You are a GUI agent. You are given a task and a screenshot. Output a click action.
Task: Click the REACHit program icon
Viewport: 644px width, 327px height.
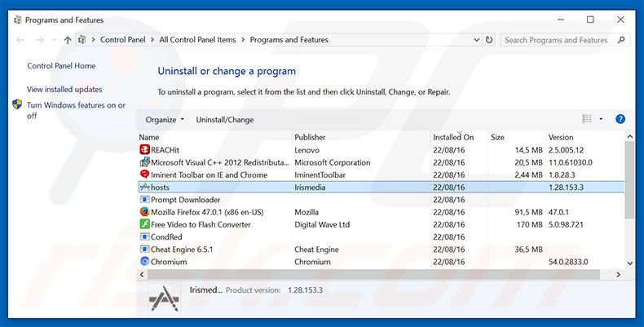tap(144, 150)
